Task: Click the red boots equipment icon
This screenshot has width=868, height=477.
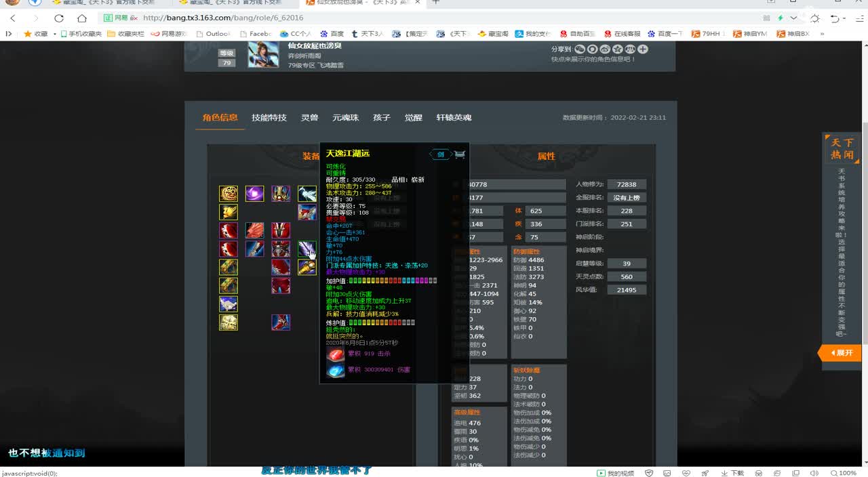Action: [281, 322]
